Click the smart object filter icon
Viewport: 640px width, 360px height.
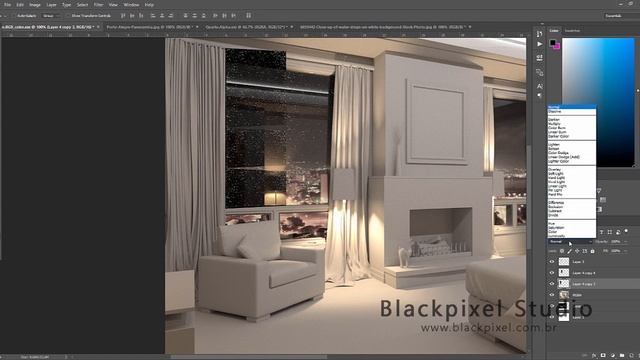tap(618, 232)
